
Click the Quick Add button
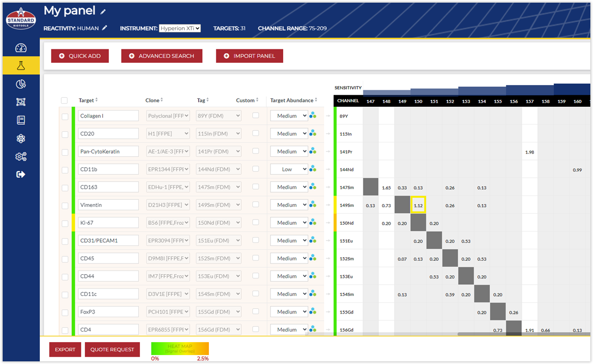(80, 56)
